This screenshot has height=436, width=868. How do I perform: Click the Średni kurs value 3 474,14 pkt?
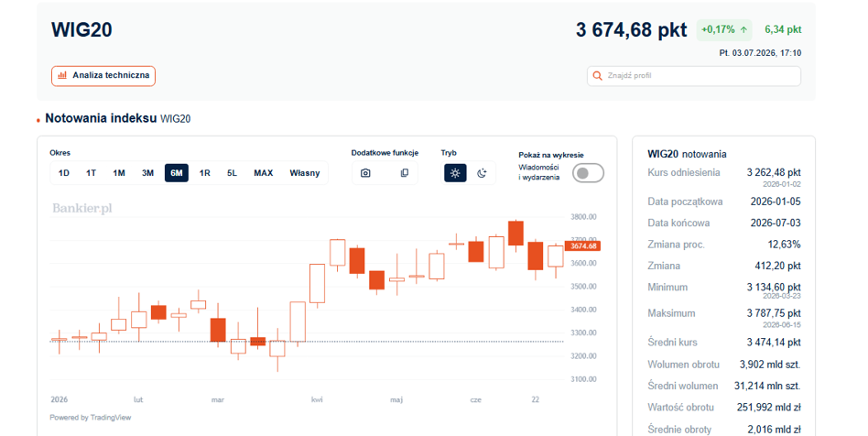[x=774, y=343]
